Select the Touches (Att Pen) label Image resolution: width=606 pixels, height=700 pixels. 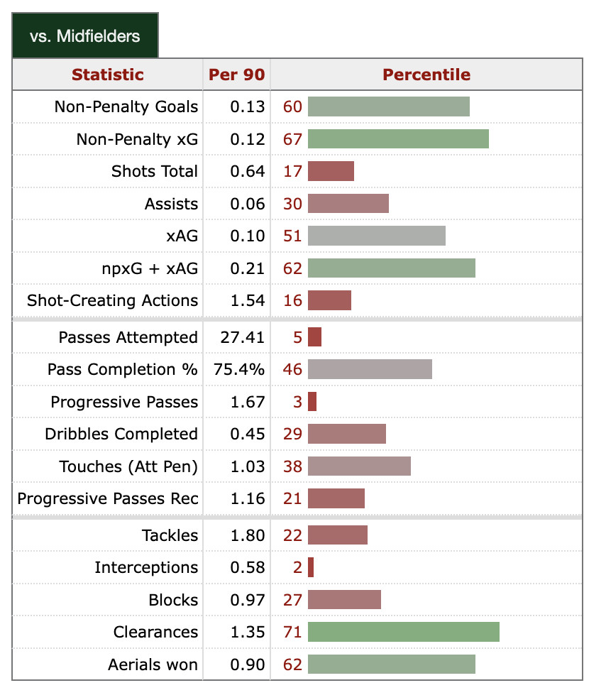(x=128, y=467)
